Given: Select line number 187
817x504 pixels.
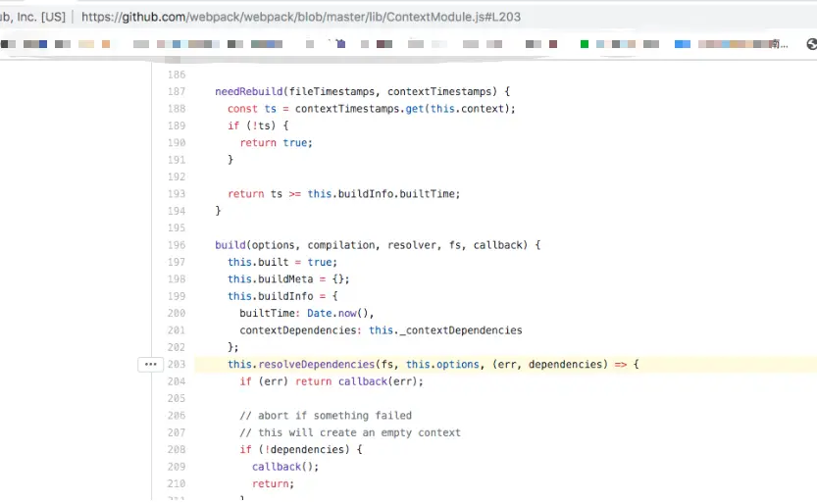Looking at the screenshot, I should 177,91.
